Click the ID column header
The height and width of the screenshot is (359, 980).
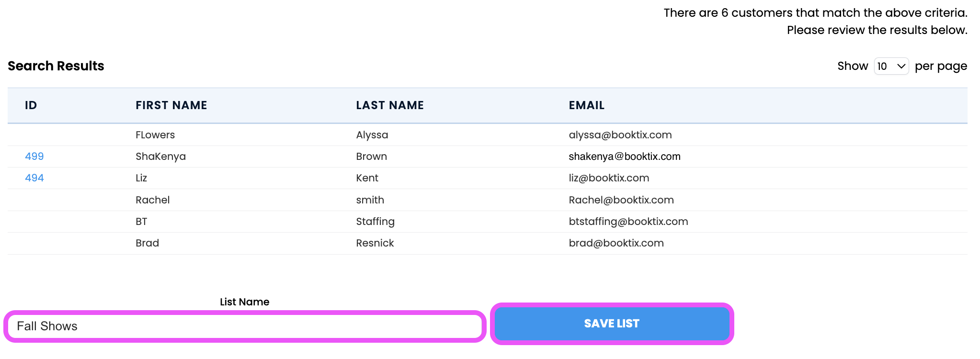pos(31,105)
